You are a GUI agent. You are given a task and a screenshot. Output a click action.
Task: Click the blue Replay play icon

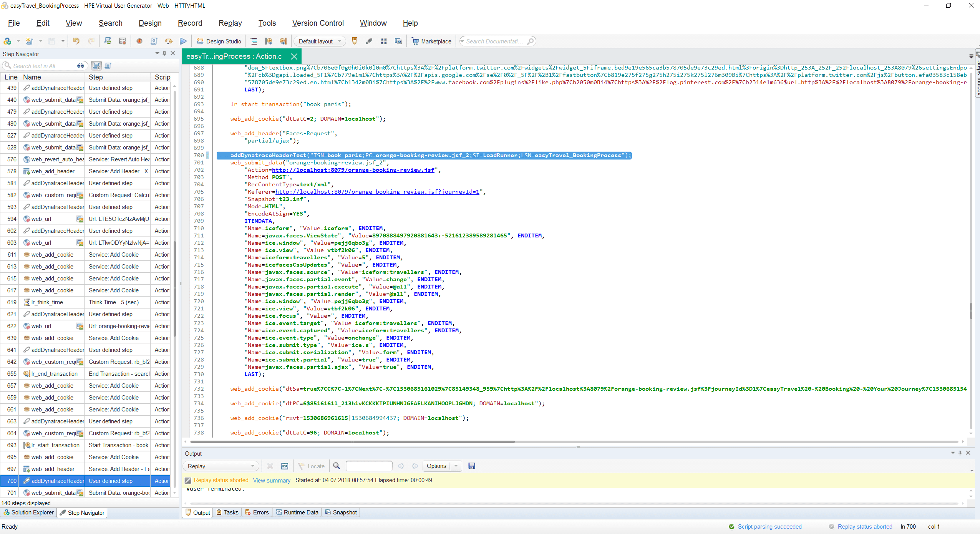[x=183, y=41]
